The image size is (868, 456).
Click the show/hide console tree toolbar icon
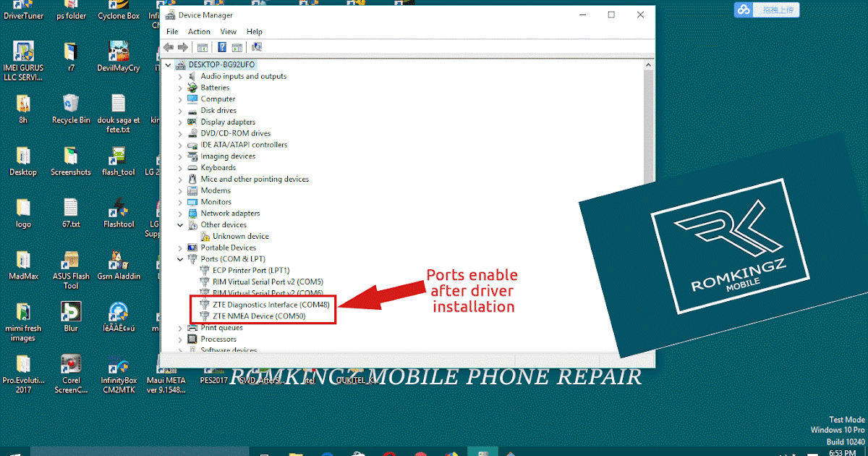203,47
